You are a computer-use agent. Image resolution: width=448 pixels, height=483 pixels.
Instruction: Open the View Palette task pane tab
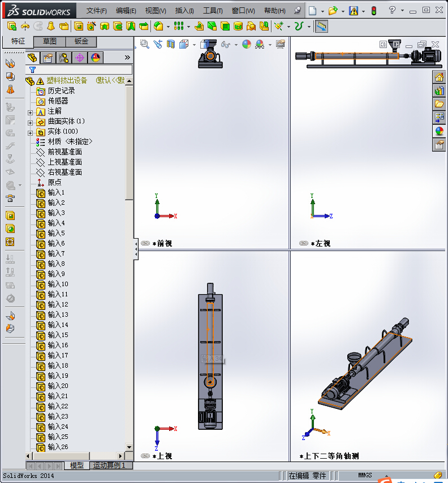(x=440, y=118)
